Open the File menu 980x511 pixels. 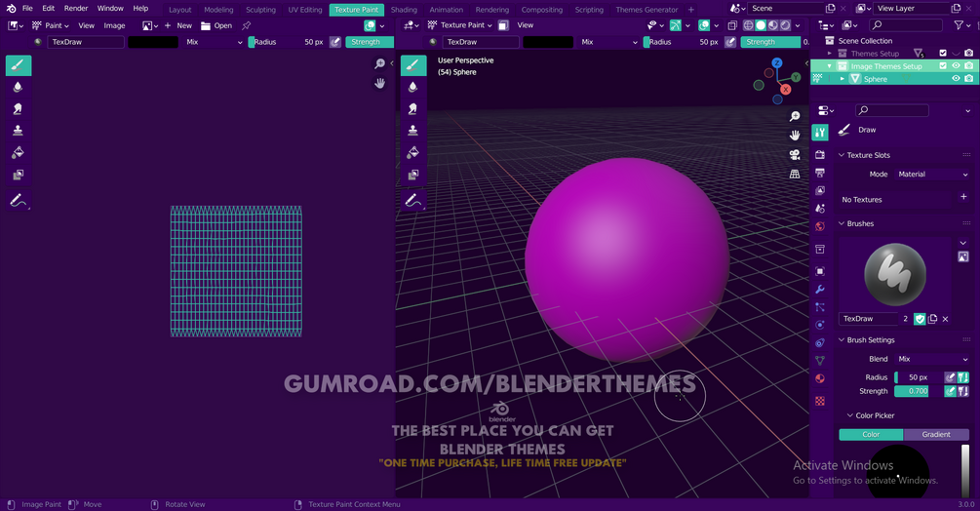[x=27, y=8]
